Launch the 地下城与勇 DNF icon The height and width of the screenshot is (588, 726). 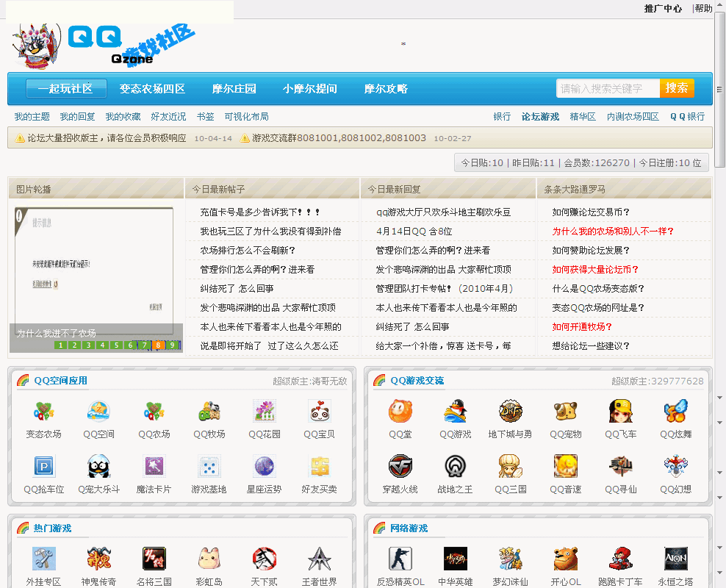[510, 411]
